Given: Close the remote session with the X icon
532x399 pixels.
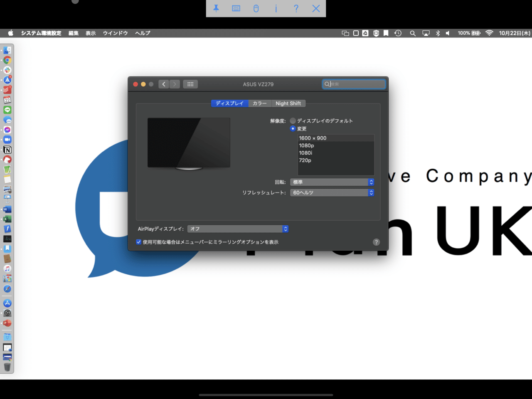Looking at the screenshot, I should tap(316, 8).
